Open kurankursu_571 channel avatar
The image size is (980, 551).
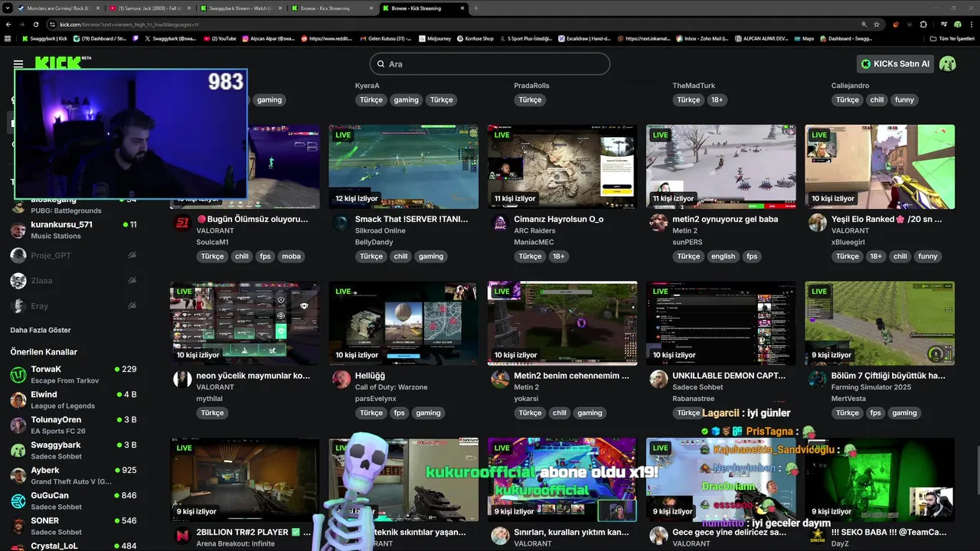[x=18, y=230]
